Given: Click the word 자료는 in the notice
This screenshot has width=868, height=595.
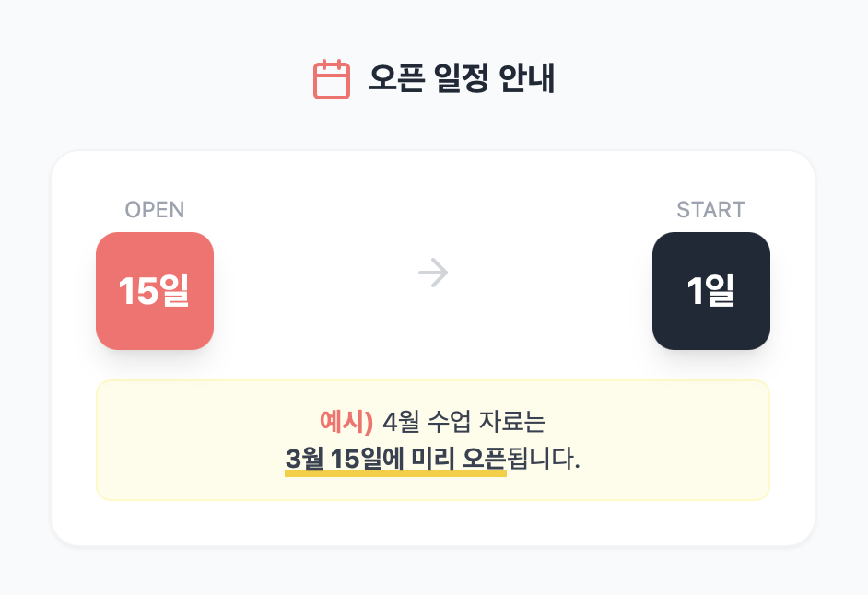Looking at the screenshot, I should pyautogui.click(x=514, y=423).
